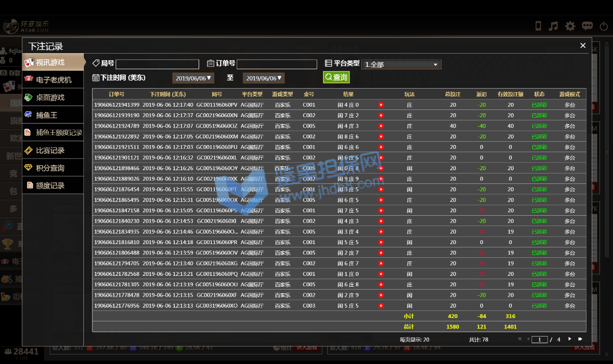This screenshot has width=613, height=364.
Task: Click the green 查询 search button
Action: [336, 77]
